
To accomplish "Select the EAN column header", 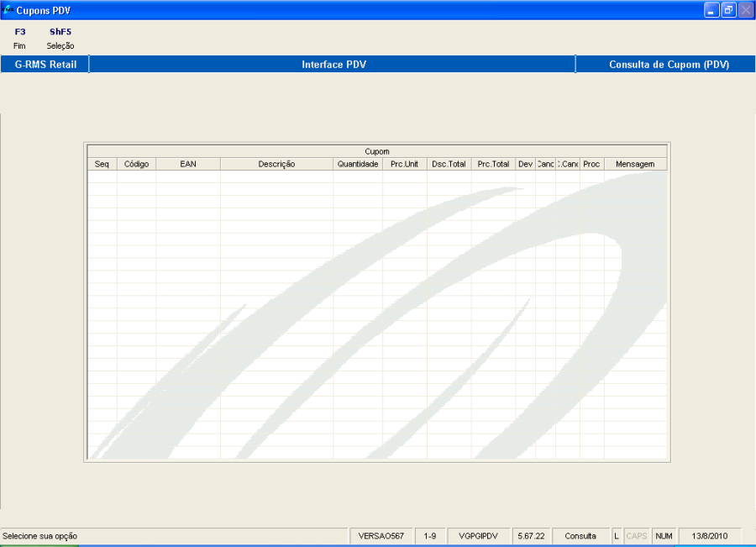I will click(x=188, y=164).
